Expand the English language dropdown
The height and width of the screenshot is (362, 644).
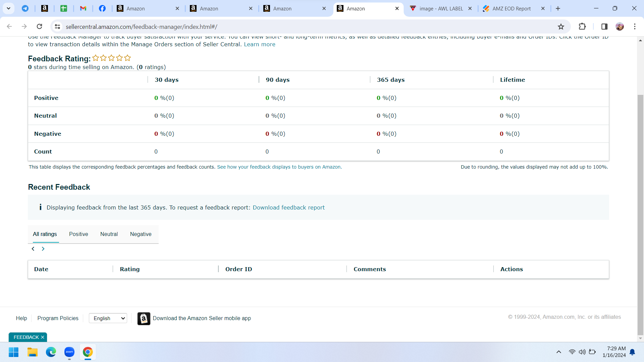tap(108, 318)
